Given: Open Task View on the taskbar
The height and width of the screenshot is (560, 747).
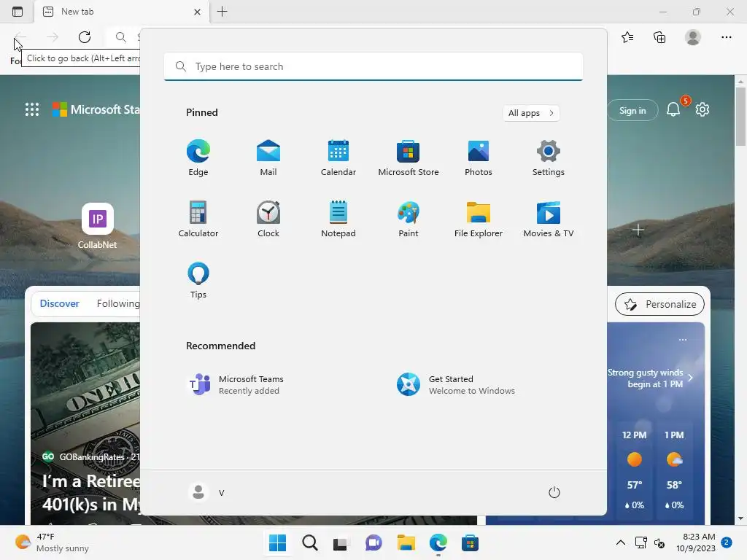Looking at the screenshot, I should coord(341,542).
